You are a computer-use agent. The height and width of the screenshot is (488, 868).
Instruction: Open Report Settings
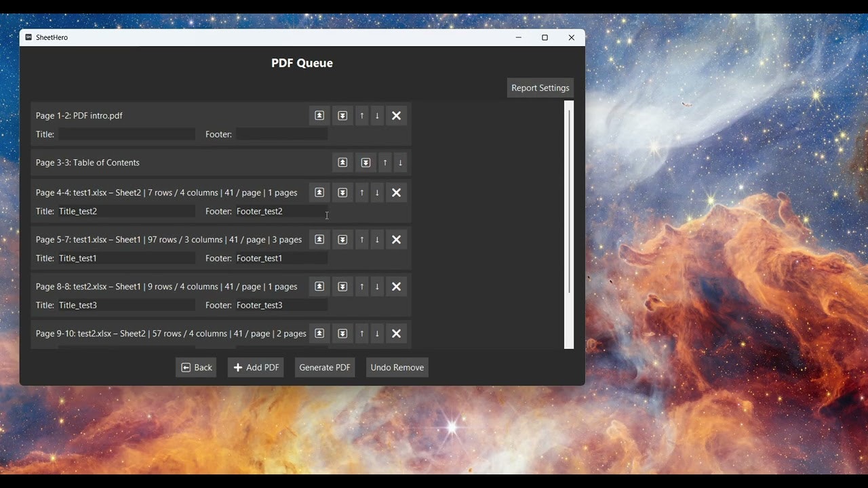pos(540,88)
